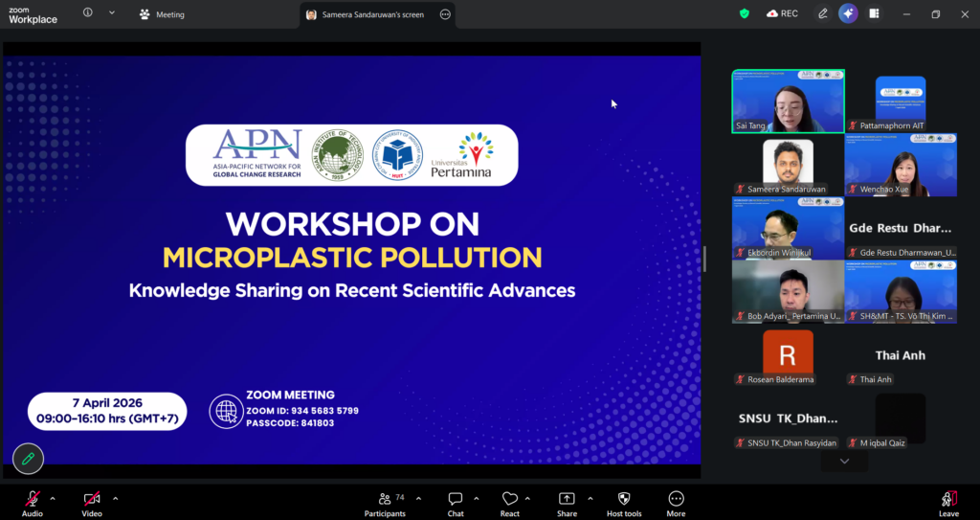
Task: Turn on the camera with the Video button
Action: pyautogui.click(x=92, y=501)
